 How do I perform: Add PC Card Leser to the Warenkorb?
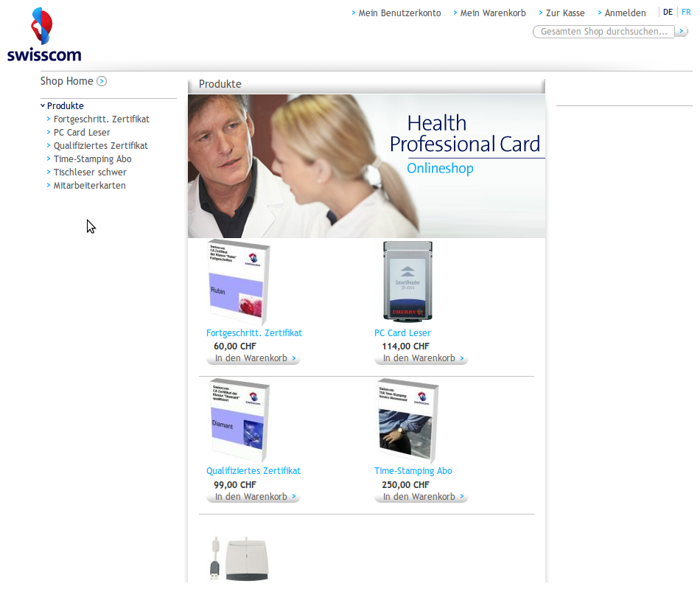pos(421,358)
